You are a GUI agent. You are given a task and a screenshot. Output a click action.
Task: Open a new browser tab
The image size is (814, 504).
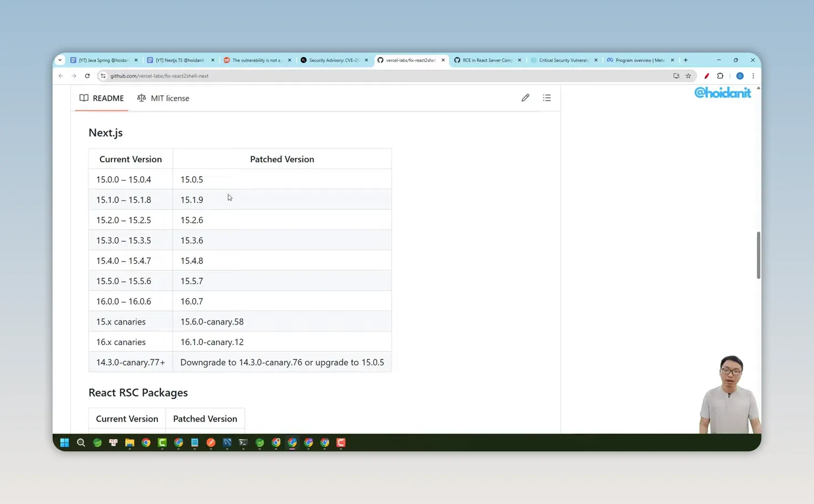point(686,60)
